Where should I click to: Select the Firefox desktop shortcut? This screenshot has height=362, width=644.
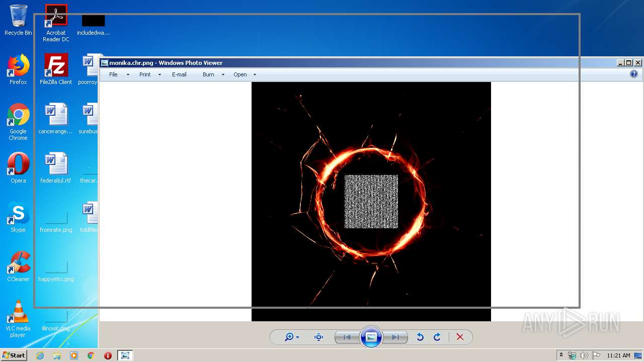tap(18, 70)
